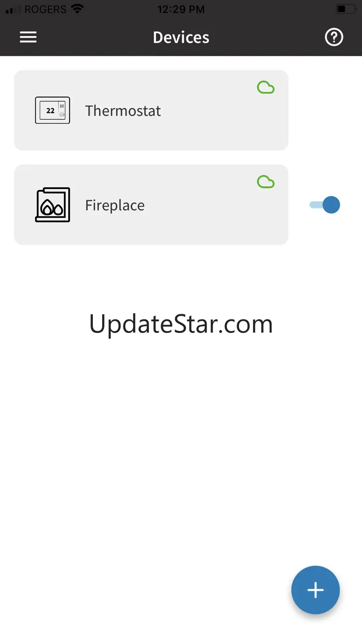Tap the Wi-Fi status bar icon
The width and height of the screenshot is (362, 644).
point(78,9)
